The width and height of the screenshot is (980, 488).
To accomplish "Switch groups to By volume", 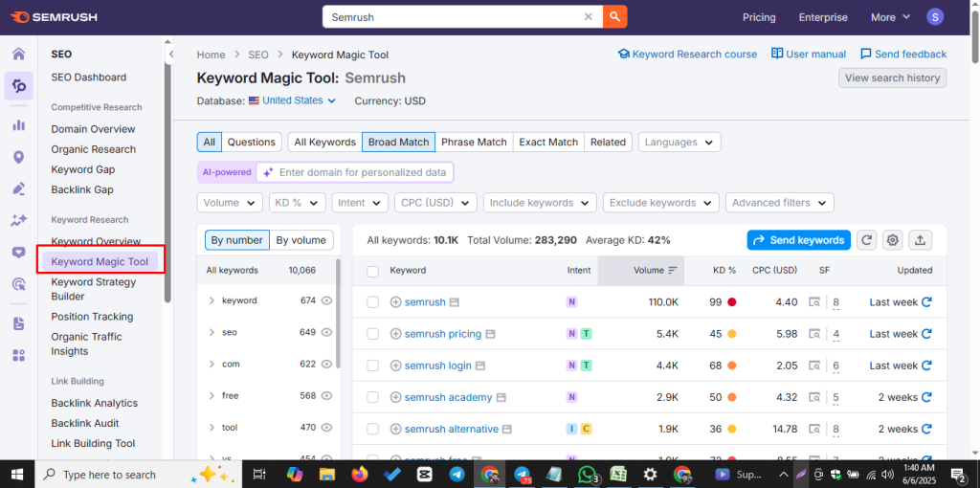I will (x=301, y=240).
